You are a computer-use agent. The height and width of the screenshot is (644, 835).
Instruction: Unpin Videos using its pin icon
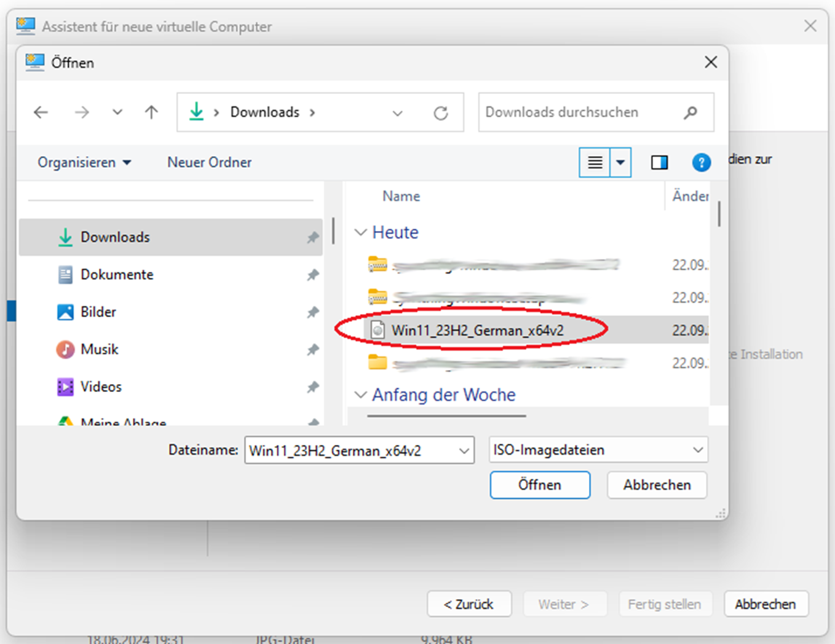313,387
